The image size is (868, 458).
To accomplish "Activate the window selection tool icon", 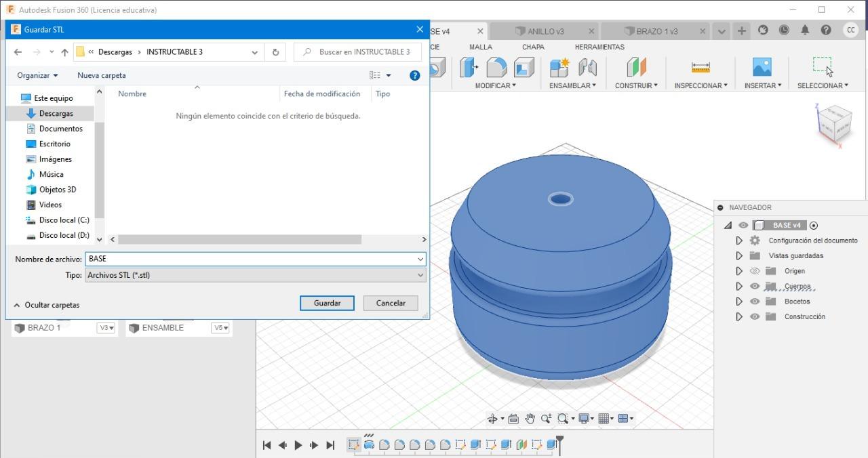I will click(x=822, y=65).
